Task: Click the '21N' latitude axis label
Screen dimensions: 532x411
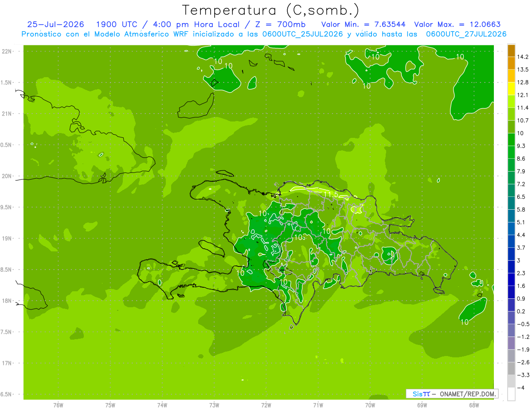Action: 7,114
